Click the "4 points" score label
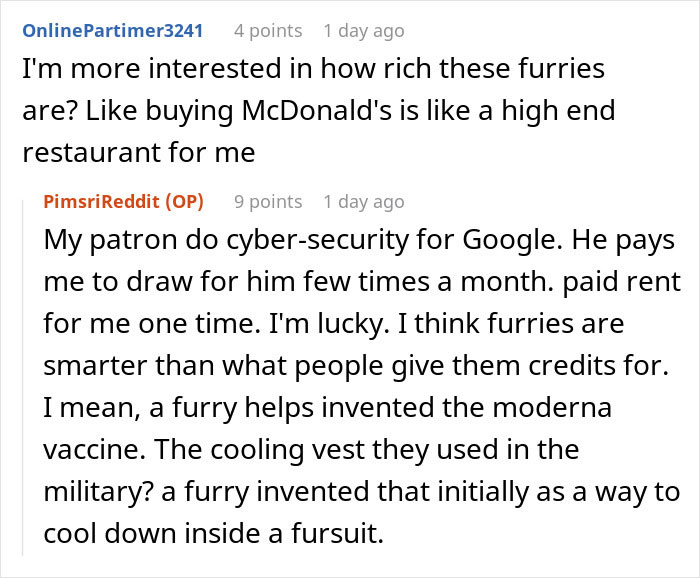Image resolution: width=700 pixels, height=578 pixels. (268, 30)
